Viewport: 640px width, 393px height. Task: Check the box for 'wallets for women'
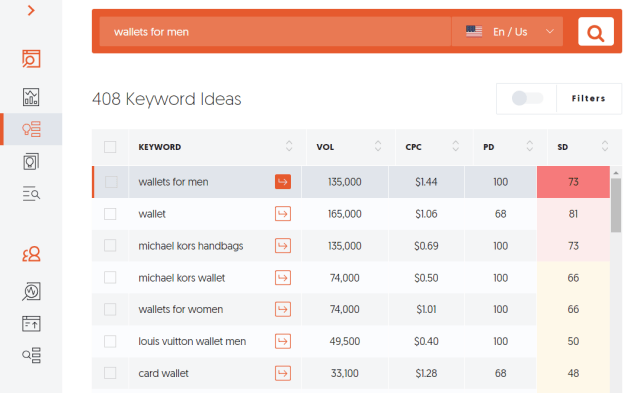110,309
